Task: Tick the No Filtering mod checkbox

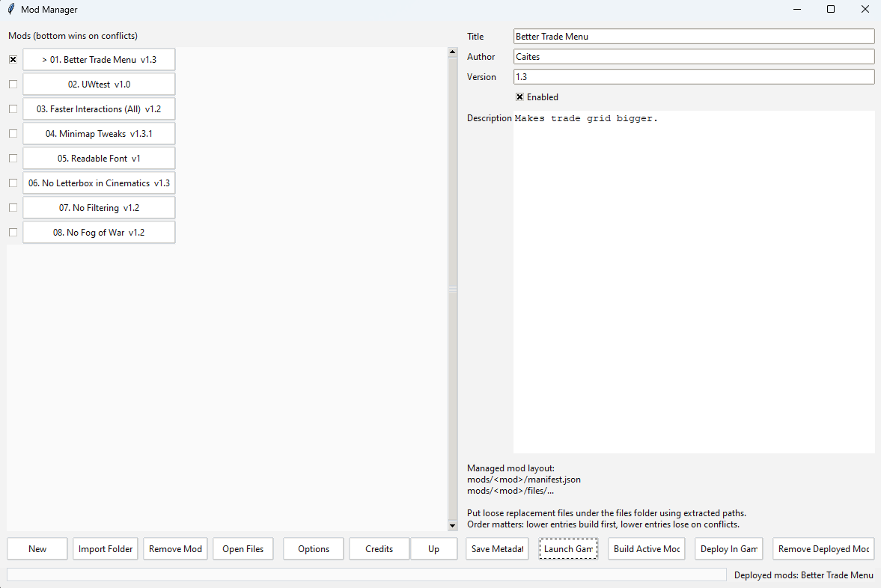Action: tap(13, 208)
